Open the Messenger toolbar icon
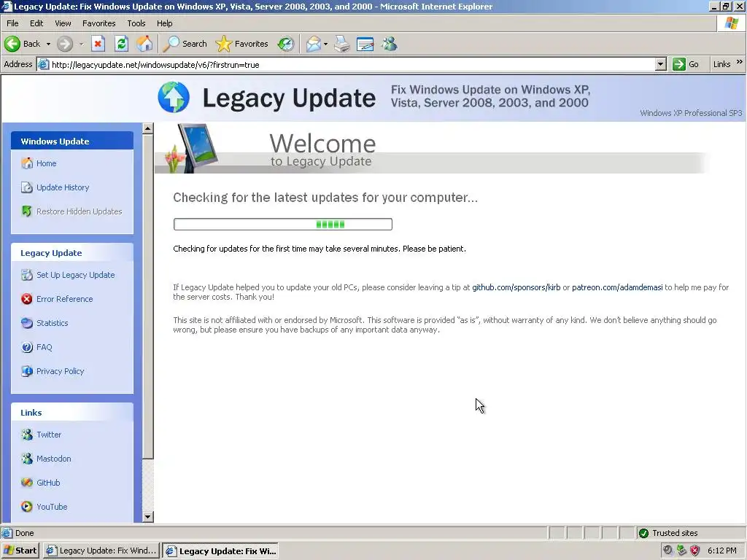Image resolution: width=747 pixels, height=560 pixels. point(390,44)
